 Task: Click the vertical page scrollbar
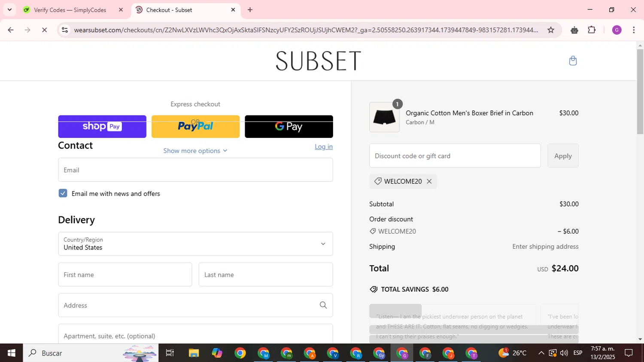point(640,92)
